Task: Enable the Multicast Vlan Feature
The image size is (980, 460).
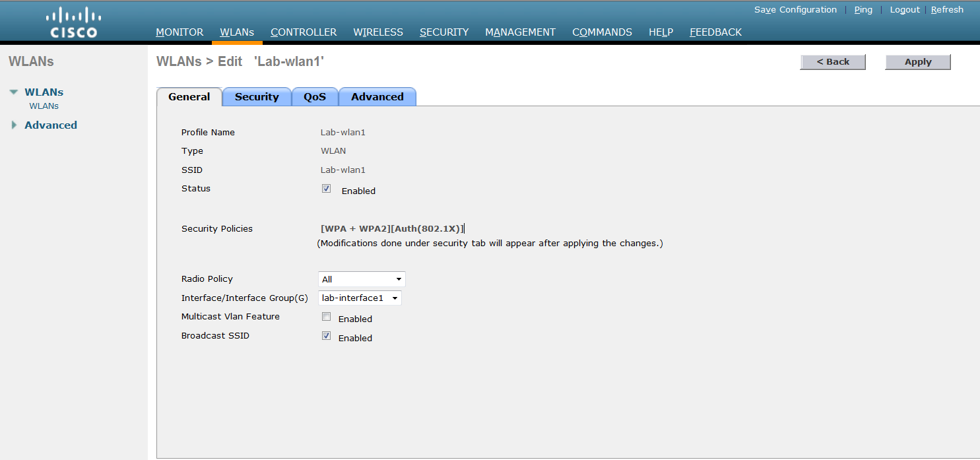Action: pyautogui.click(x=326, y=316)
